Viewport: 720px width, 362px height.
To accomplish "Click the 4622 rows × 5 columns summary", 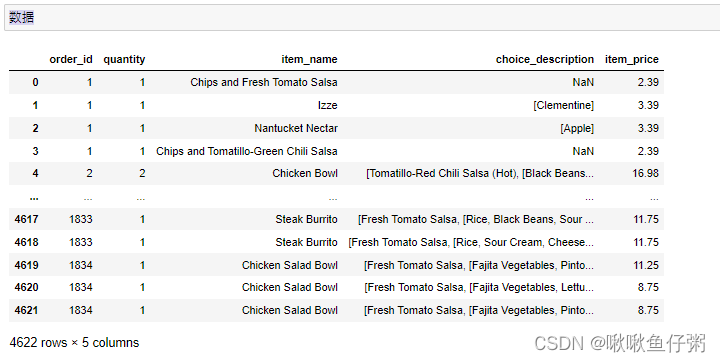I will (x=74, y=343).
